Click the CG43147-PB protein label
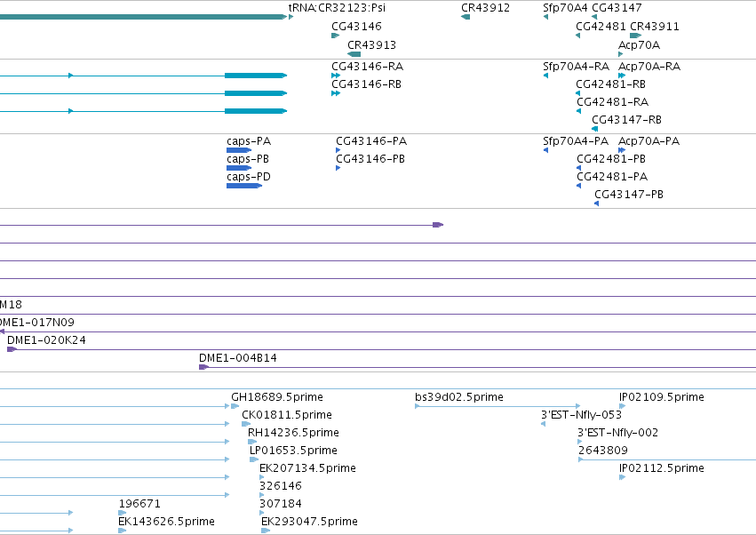 (x=629, y=195)
